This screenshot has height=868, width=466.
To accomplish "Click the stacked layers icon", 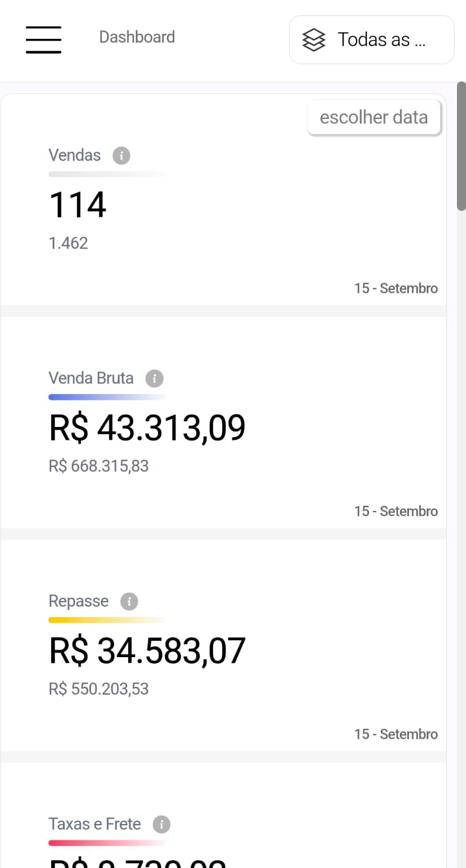I will coord(314,40).
